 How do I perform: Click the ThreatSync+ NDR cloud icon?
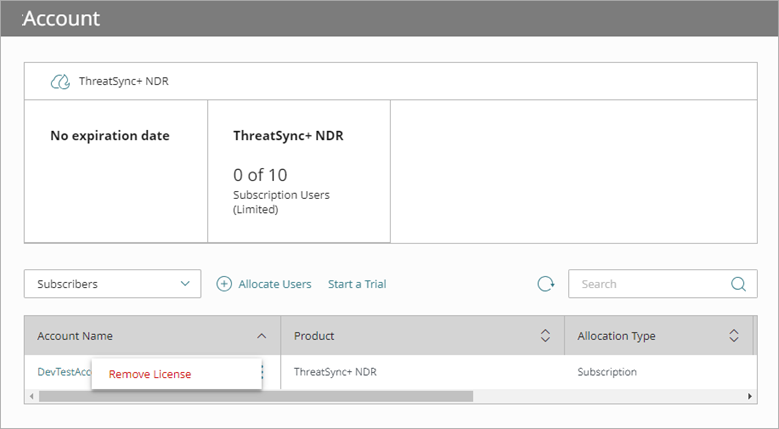(x=60, y=81)
